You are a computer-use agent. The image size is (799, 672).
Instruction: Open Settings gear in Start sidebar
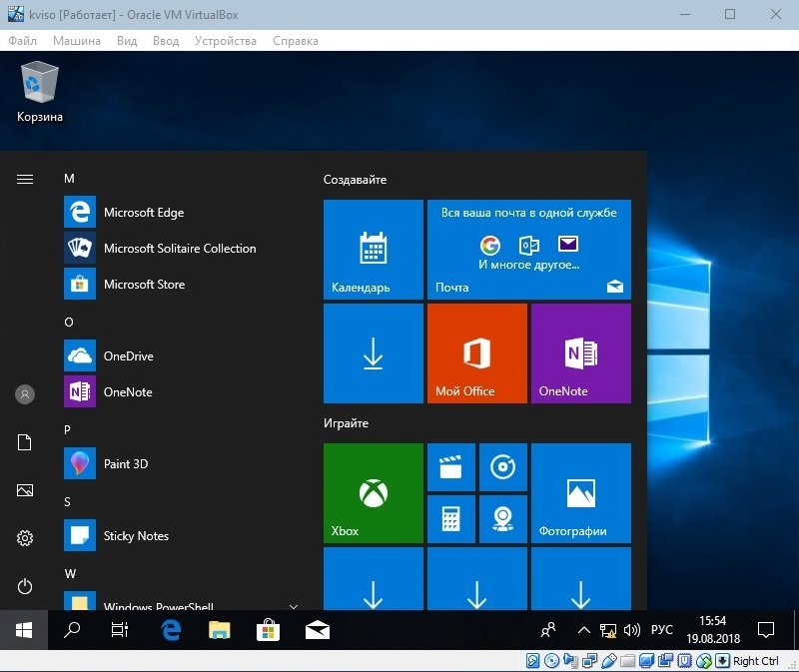24,538
